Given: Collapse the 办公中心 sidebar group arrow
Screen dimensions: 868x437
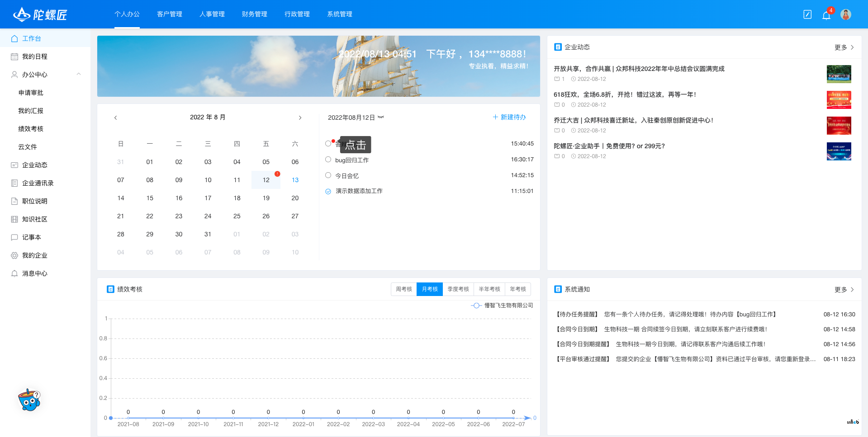Looking at the screenshot, I should click(79, 74).
